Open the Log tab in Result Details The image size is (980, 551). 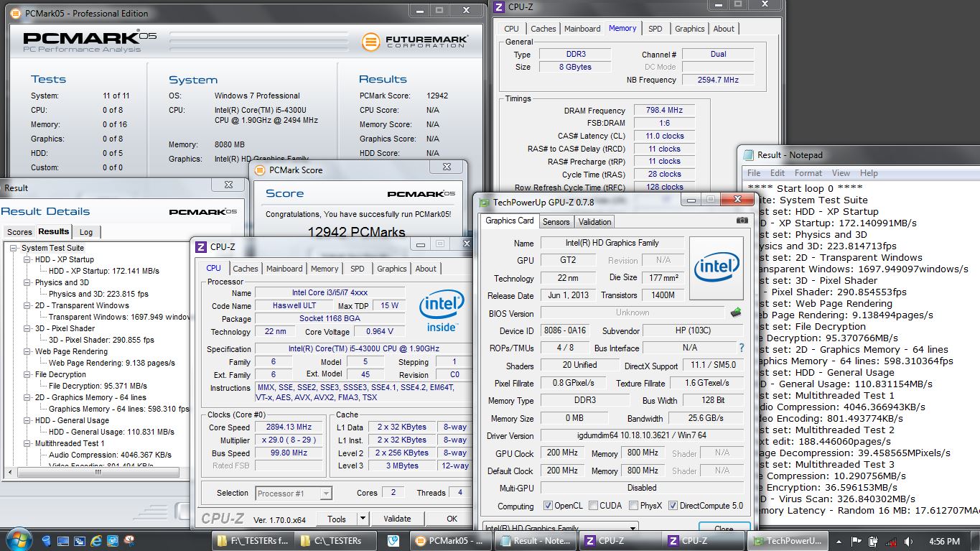[86, 232]
